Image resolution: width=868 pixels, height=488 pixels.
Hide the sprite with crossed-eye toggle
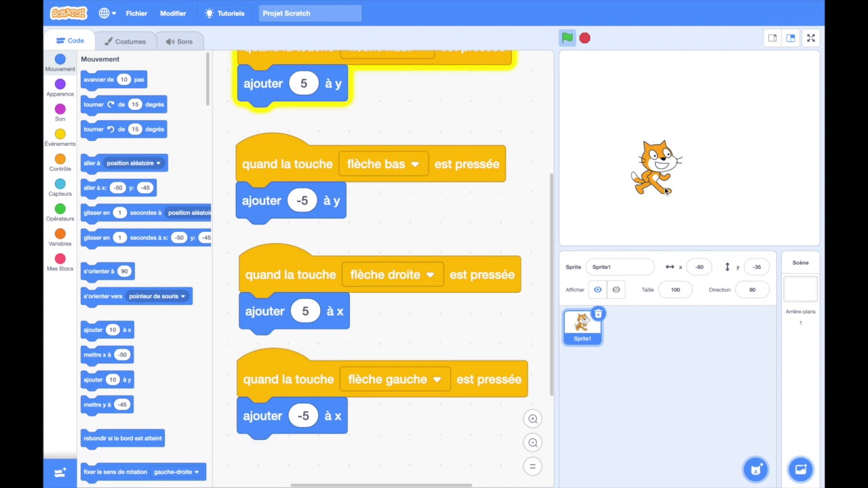pyautogui.click(x=616, y=289)
